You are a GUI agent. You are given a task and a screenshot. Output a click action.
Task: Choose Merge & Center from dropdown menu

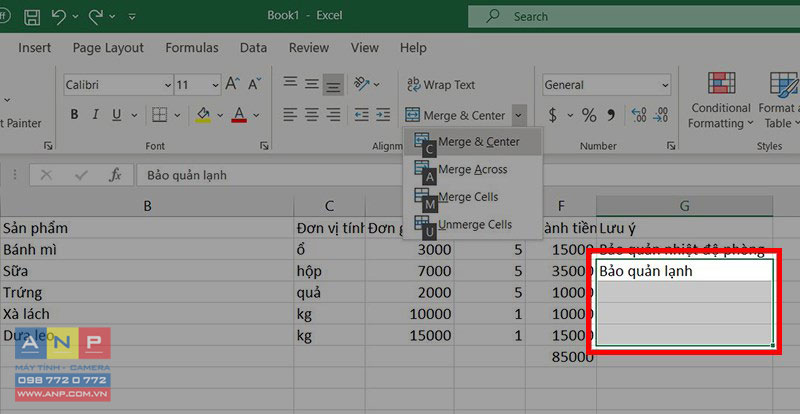click(472, 142)
